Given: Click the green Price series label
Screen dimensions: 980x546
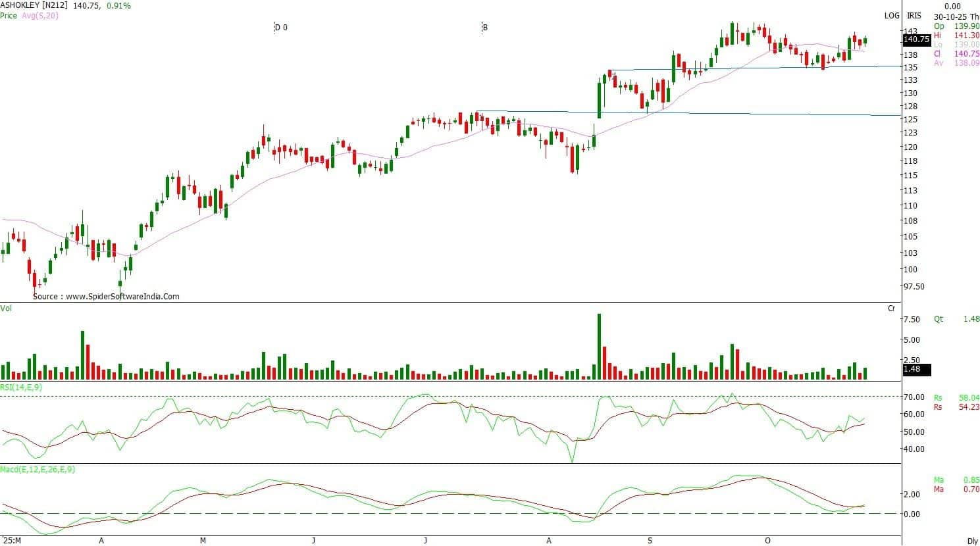Looking at the screenshot, I should (9, 15).
